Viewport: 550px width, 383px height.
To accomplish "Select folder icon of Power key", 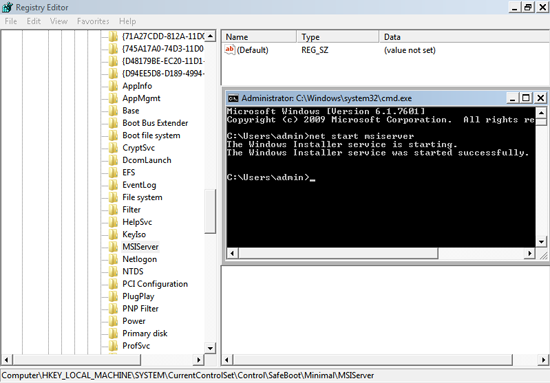I will click(113, 321).
